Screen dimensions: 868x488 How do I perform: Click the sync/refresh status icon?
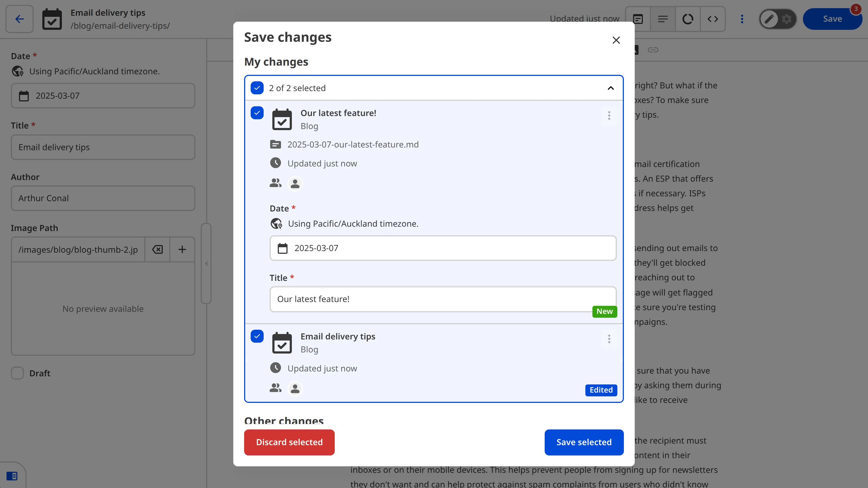[688, 19]
